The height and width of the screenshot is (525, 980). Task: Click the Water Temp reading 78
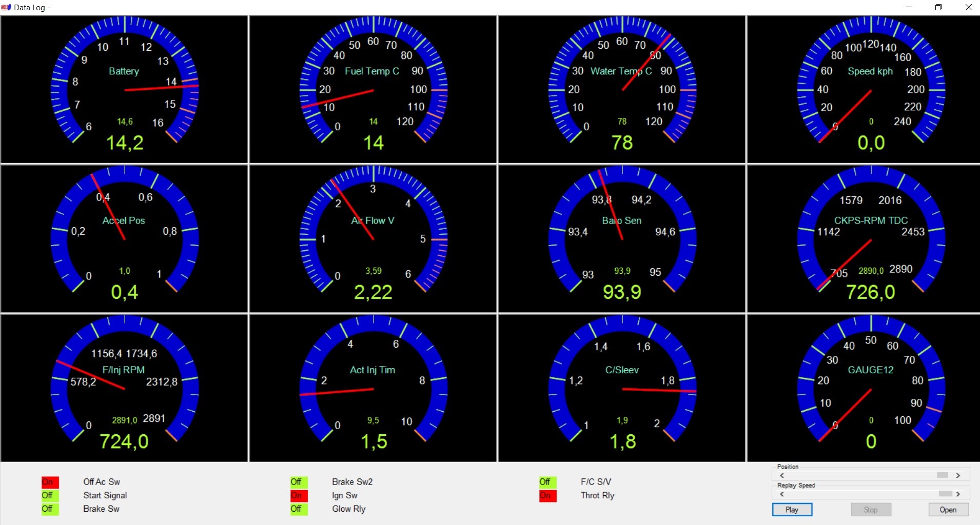(x=622, y=143)
